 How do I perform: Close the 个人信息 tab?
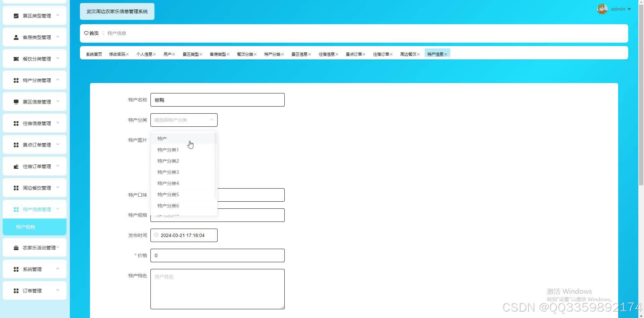point(154,54)
